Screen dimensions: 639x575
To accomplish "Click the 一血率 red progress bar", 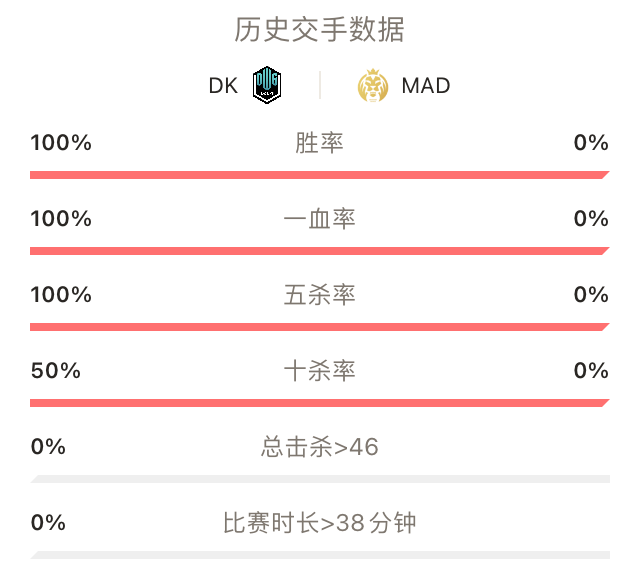I will coord(320,251).
